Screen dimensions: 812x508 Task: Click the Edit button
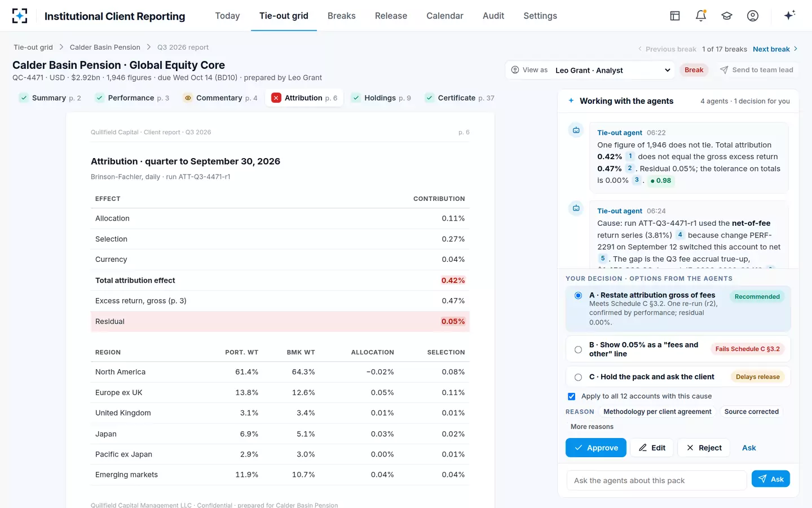tap(652, 448)
